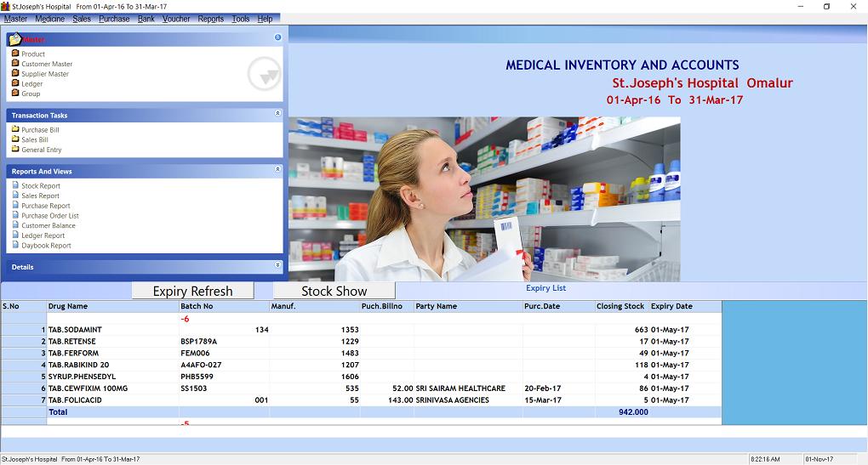Expand the Details panel
This screenshot has width=868, height=465.
277,265
